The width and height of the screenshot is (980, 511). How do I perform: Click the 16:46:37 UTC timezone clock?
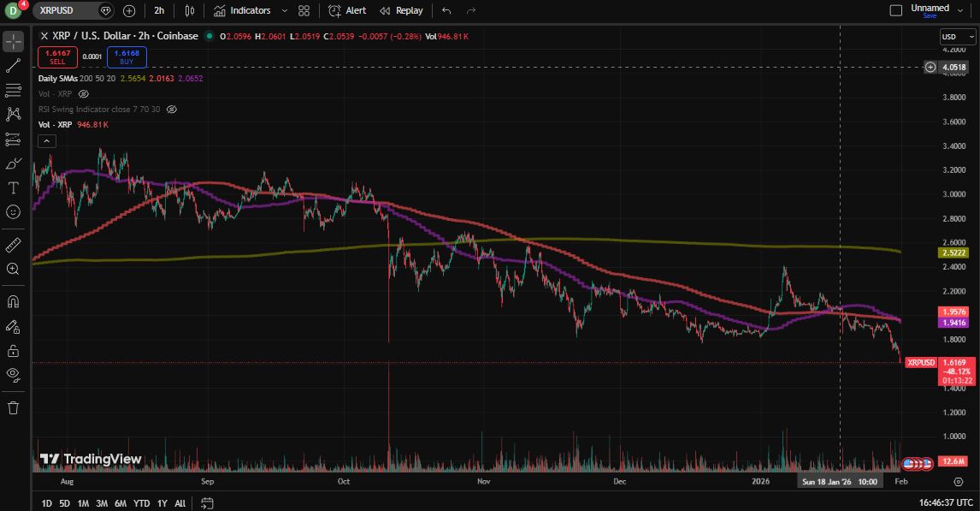[x=946, y=503]
